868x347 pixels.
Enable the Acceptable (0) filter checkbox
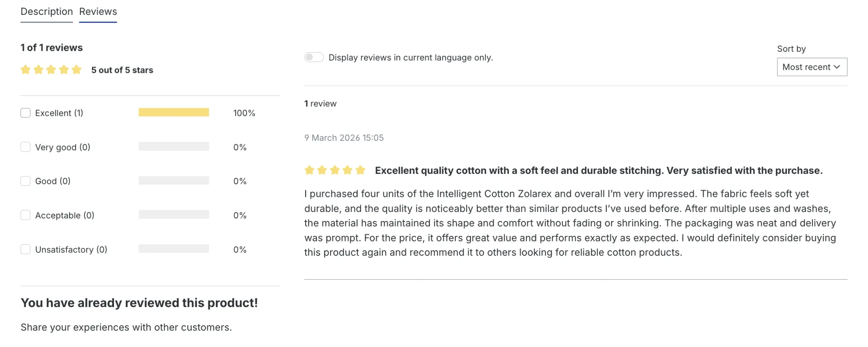point(25,215)
